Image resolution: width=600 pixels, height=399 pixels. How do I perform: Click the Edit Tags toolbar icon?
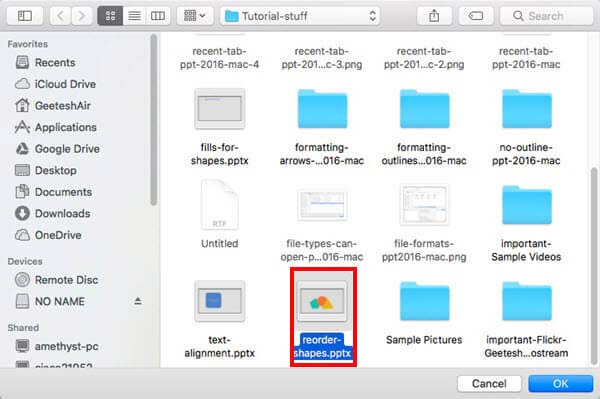(476, 16)
